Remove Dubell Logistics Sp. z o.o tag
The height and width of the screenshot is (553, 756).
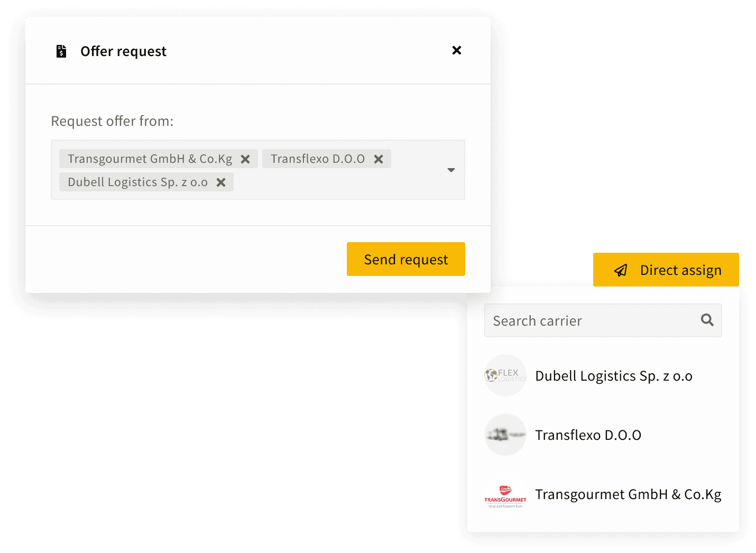click(221, 182)
